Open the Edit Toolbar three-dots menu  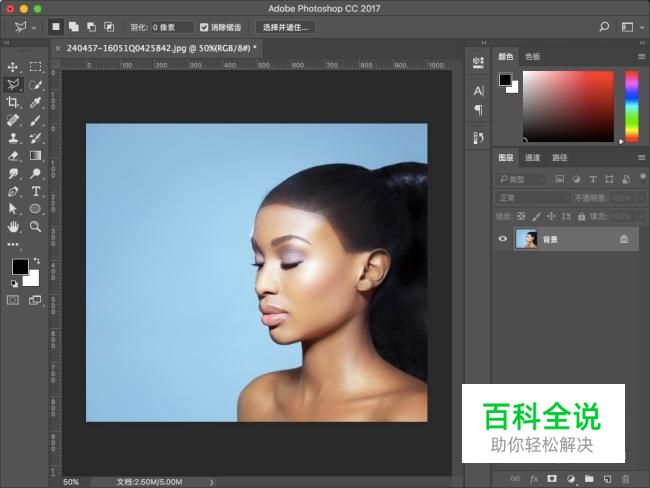pyautogui.click(x=13, y=244)
